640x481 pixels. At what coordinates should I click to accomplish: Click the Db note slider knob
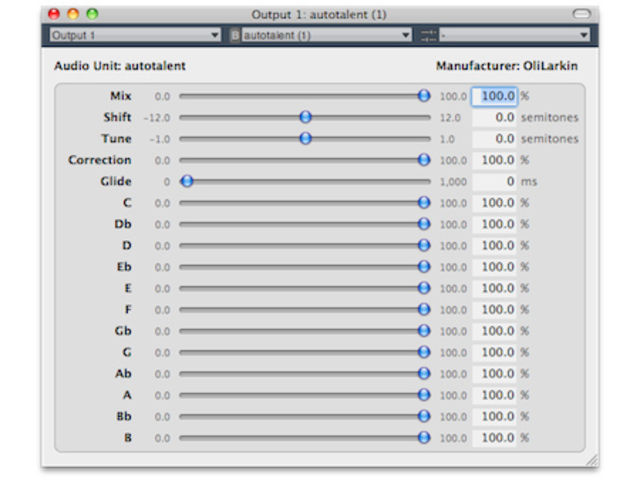[424, 224]
